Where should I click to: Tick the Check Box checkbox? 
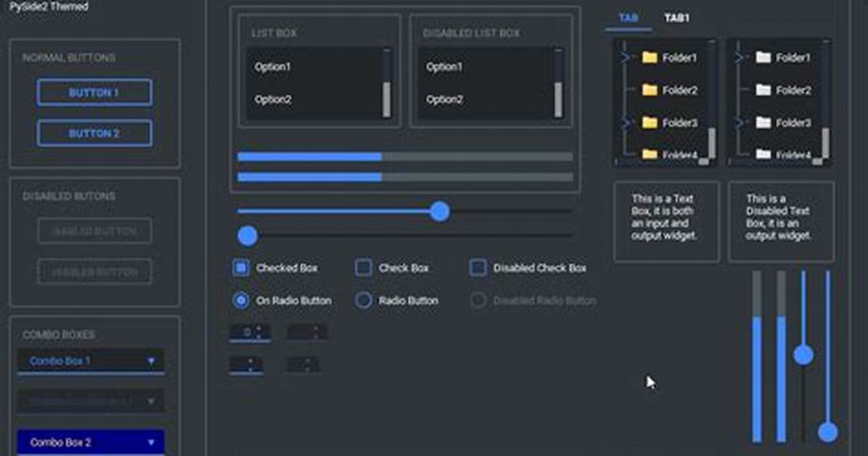click(363, 268)
